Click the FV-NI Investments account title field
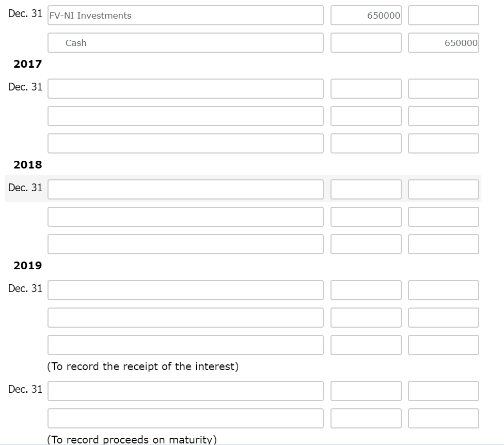Screen dimensions: 504x445 [185, 16]
